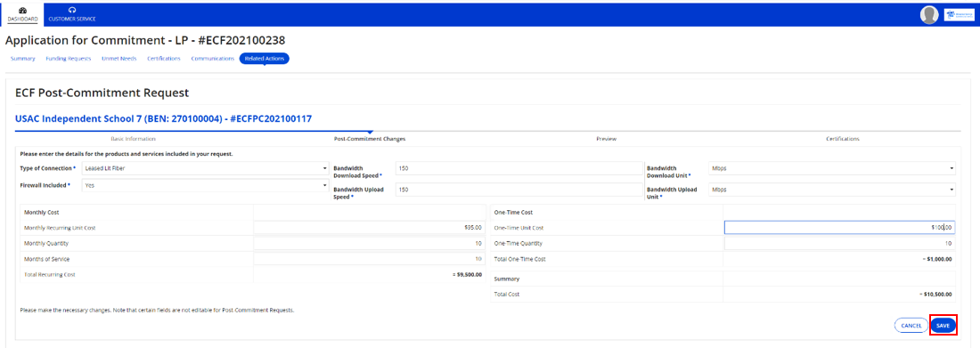
Task: Click the USAC Independent School 7 heading
Action: coord(163,118)
